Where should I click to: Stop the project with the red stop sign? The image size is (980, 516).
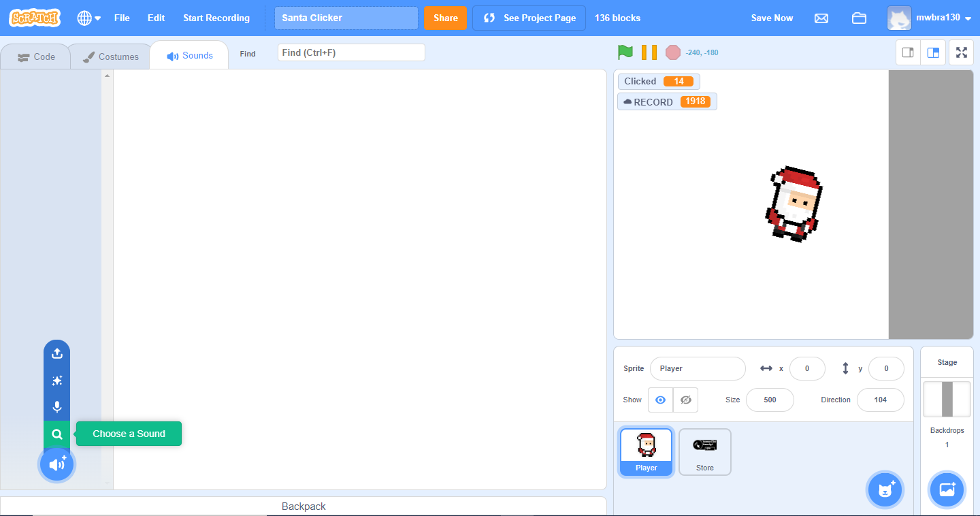tap(673, 52)
